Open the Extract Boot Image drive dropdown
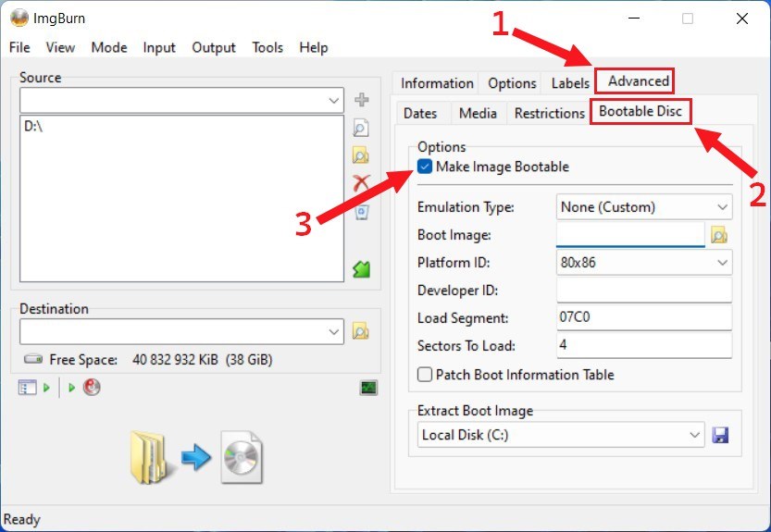This screenshot has width=771, height=532. pos(694,435)
